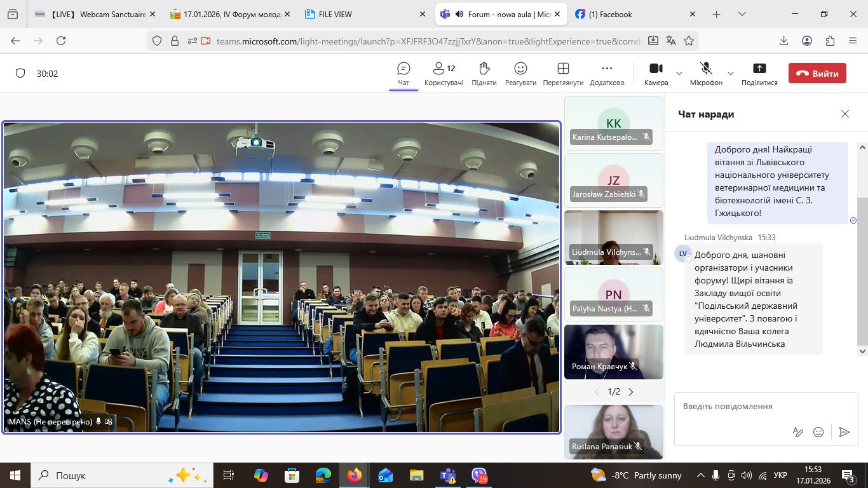The image size is (868, 488).
Task: Close the meeting chat (Чат наради) panel
Action: click(x=844, y=114)
